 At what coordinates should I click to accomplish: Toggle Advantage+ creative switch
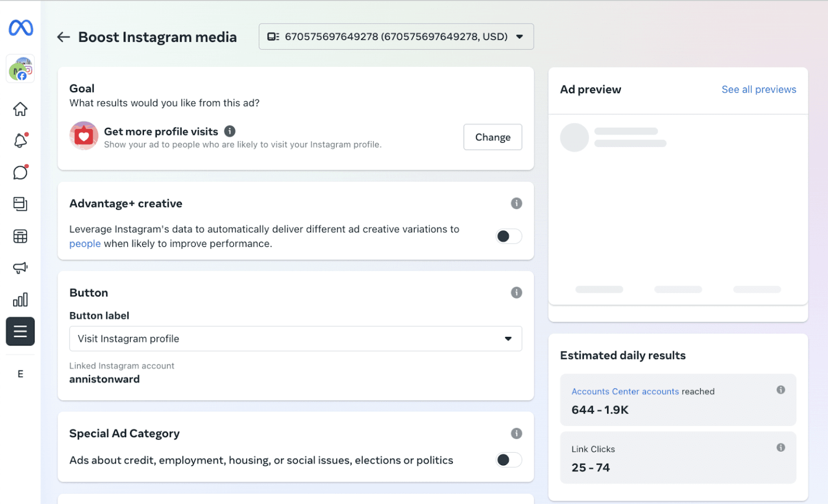508,236
